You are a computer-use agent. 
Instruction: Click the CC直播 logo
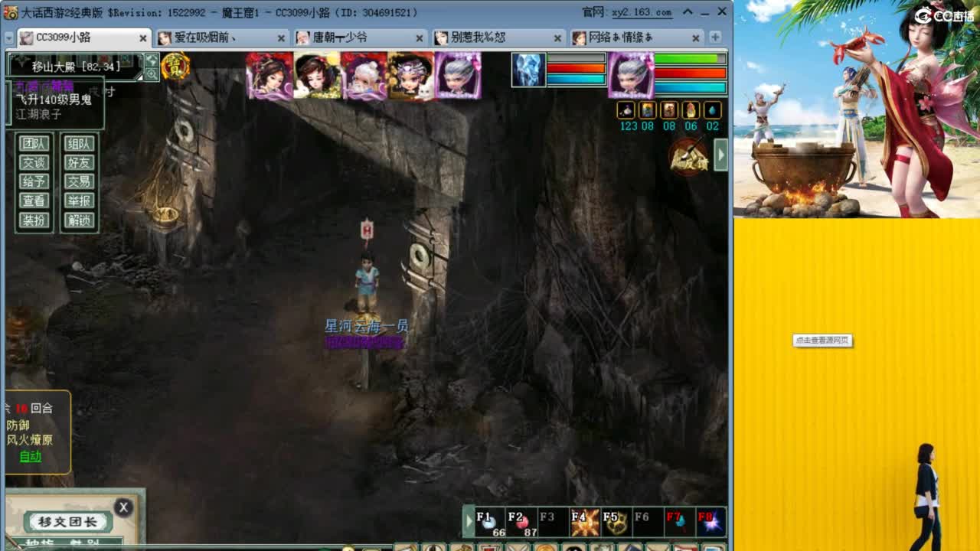(x=943, y=15)
